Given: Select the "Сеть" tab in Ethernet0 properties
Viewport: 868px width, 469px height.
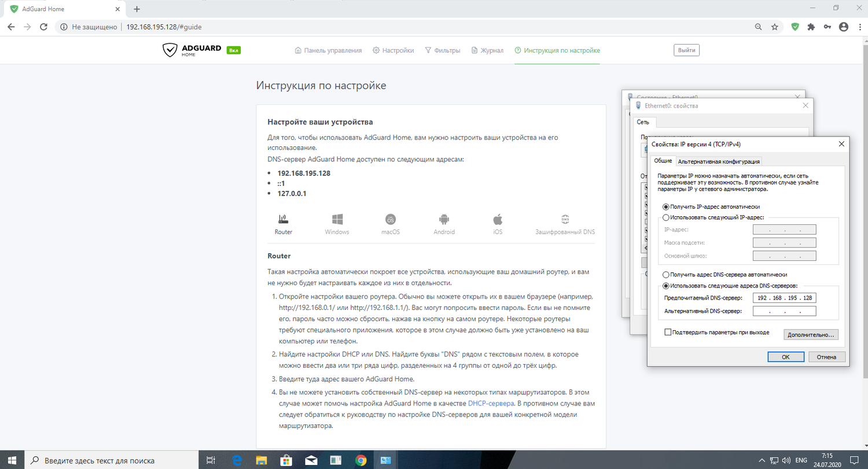Looking at the screenshot, I should point(643,122).
